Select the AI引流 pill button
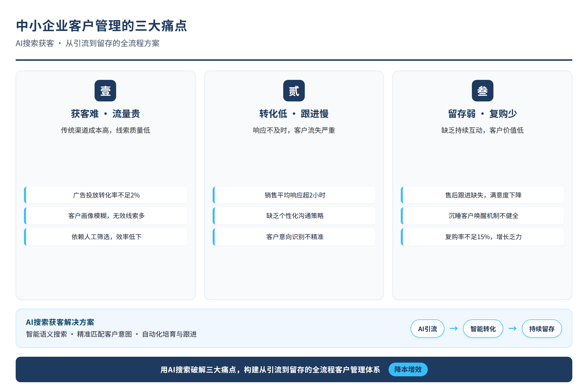588x392 pixels. pyautogui.click(x=427, y=329)
